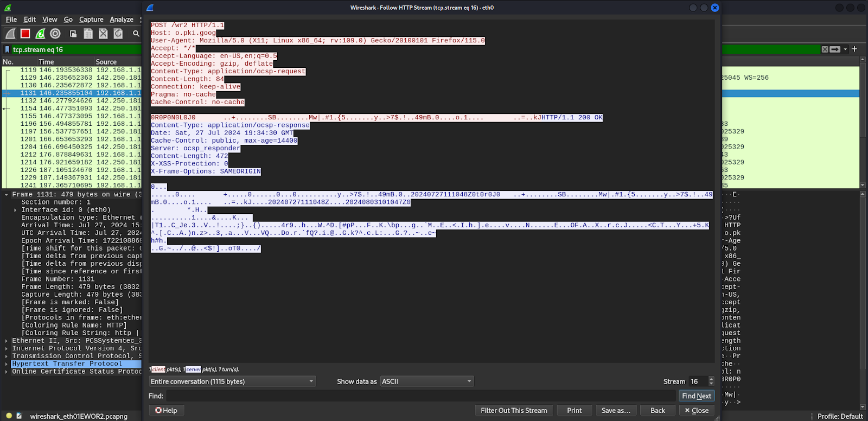Click the Wireshark fin icon in main titlebar
Viewport: 868px width, 421px height.
point(8,8)
